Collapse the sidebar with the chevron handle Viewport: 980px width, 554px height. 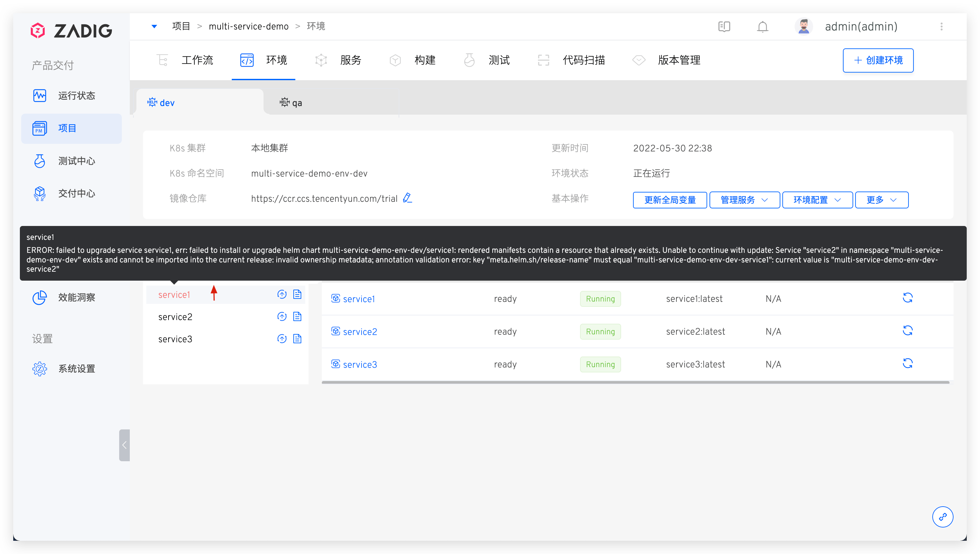[124, 445]
